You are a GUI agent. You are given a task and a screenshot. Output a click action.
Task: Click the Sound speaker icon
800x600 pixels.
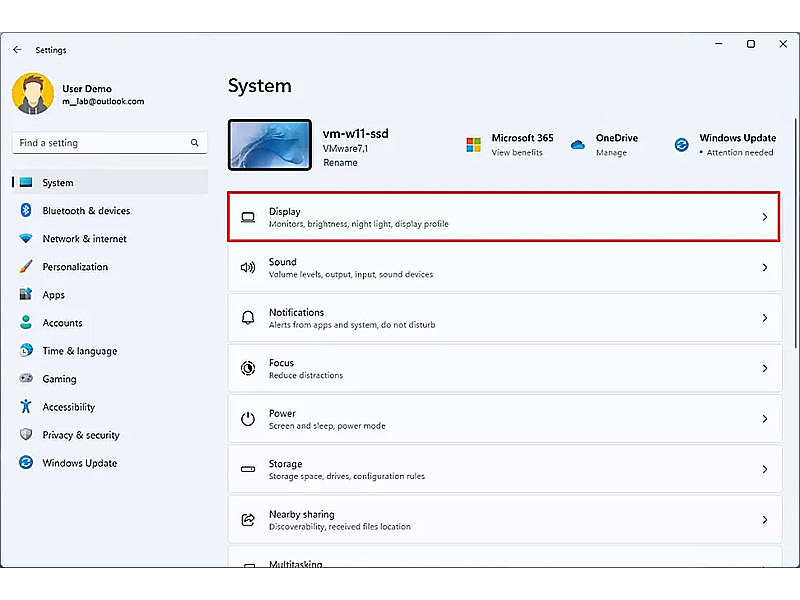tap(248, 267)
